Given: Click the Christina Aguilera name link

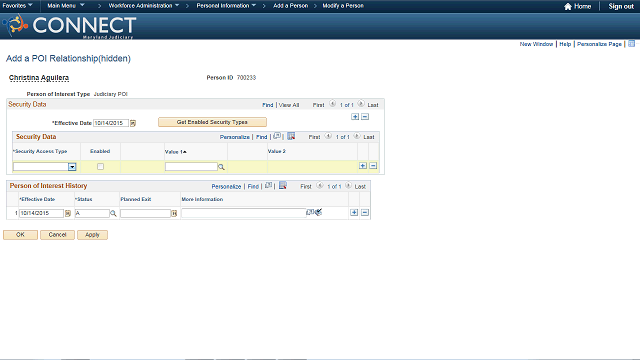Looking at the screenshot, I should coord(39,78).
